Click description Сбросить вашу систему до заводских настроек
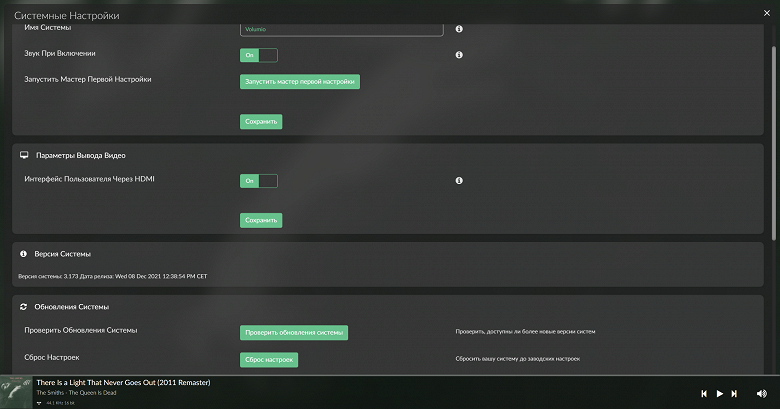This screenshot has width=780, height=409. (518, 359)
